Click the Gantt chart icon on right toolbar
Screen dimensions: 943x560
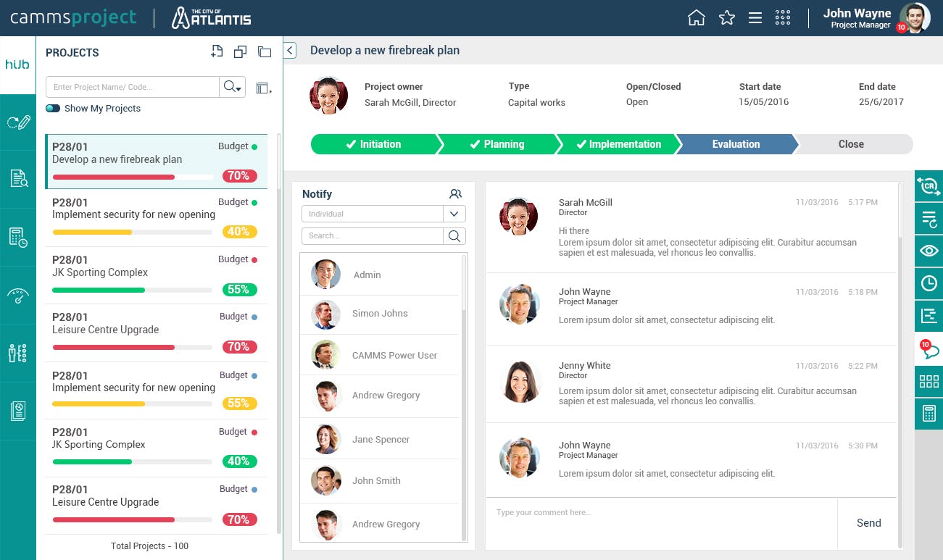tap(929, 315)
